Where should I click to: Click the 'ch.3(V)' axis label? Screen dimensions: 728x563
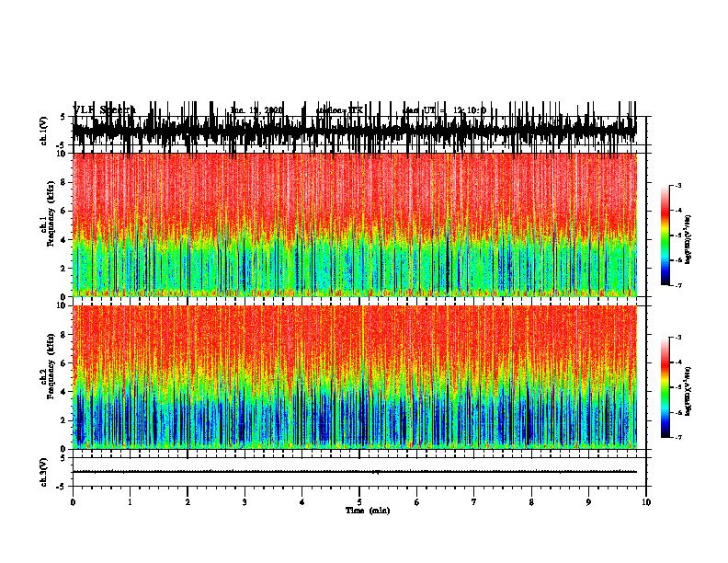pos(43,472)
